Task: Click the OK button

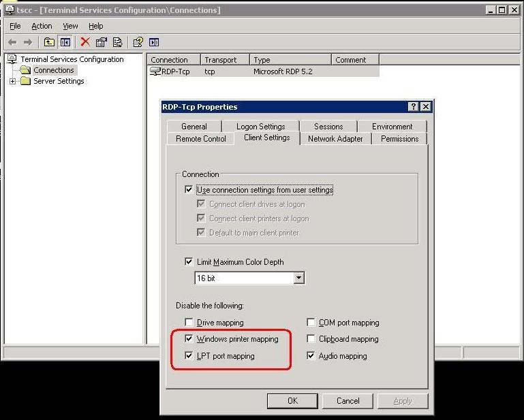Action: [x=292, y=401]
